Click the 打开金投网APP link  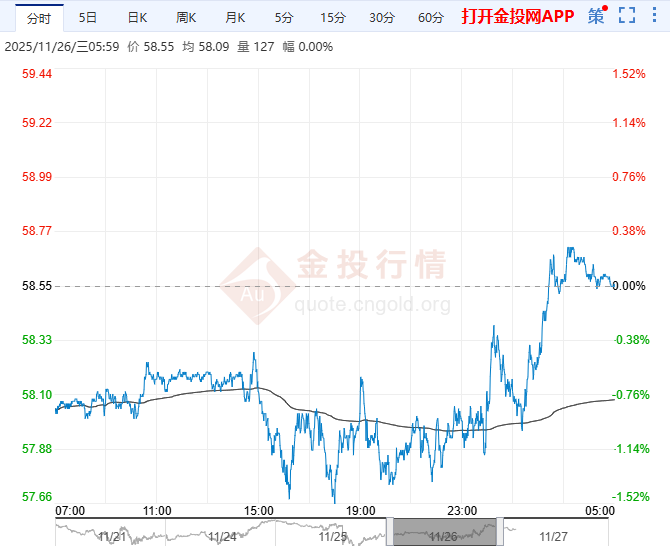(x=517, y=16)
